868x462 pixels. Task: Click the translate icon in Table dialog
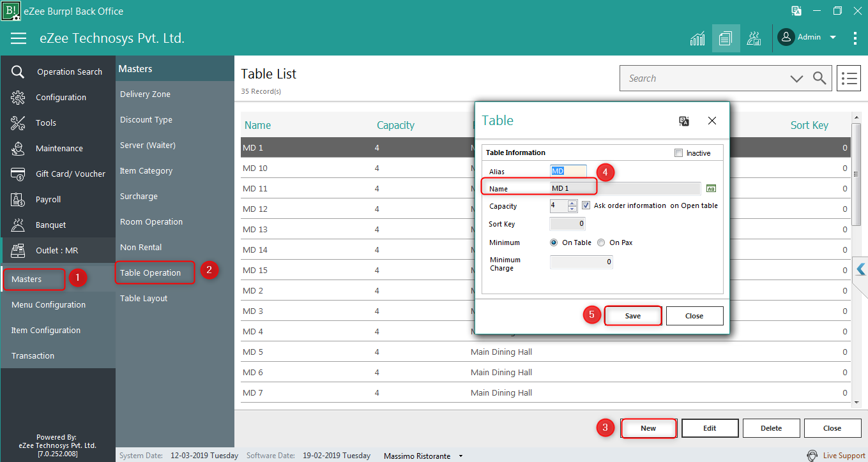[684, 121]
